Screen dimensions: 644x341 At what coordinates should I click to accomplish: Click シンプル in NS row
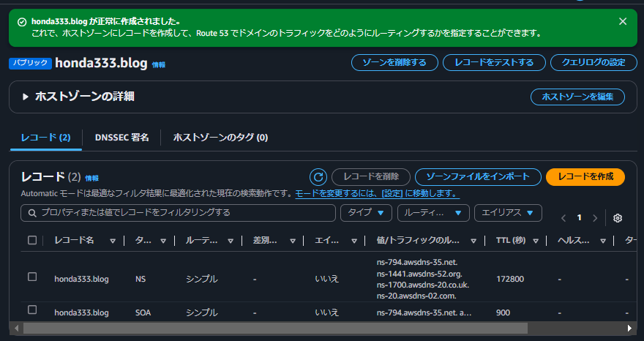(x=201, y=280)
